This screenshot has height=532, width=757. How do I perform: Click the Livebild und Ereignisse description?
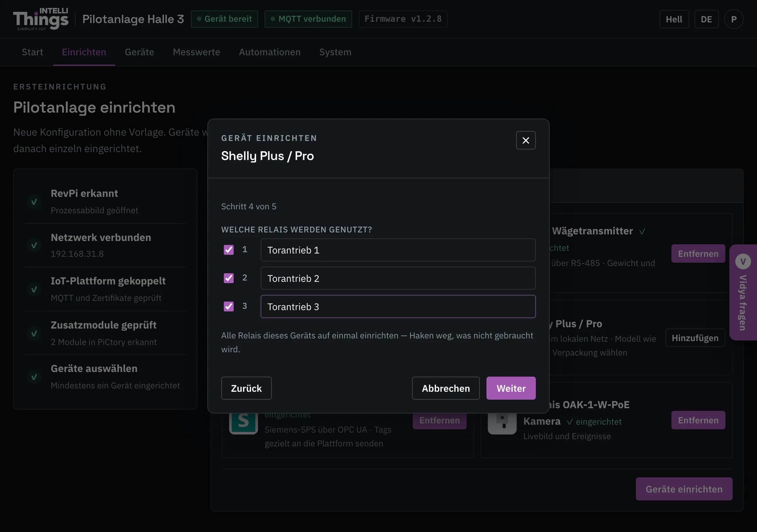coord(567,436)
